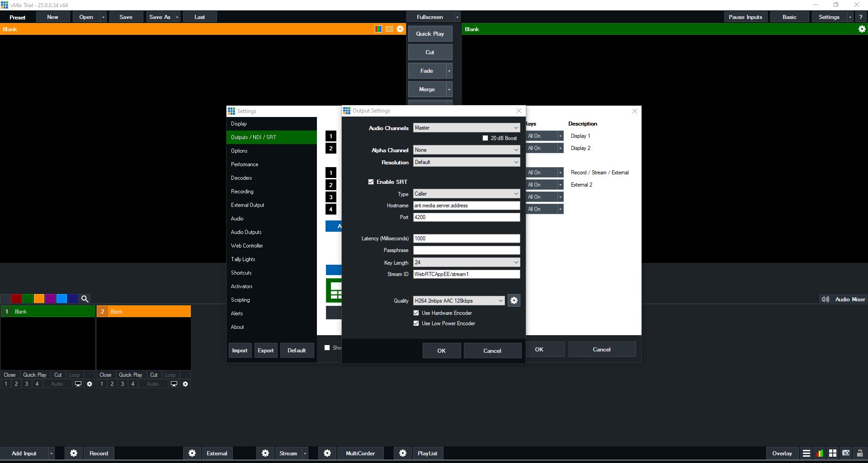Click input 2 monitor output icon
Viewport: 868px width, 463px height.
(174, 384)
